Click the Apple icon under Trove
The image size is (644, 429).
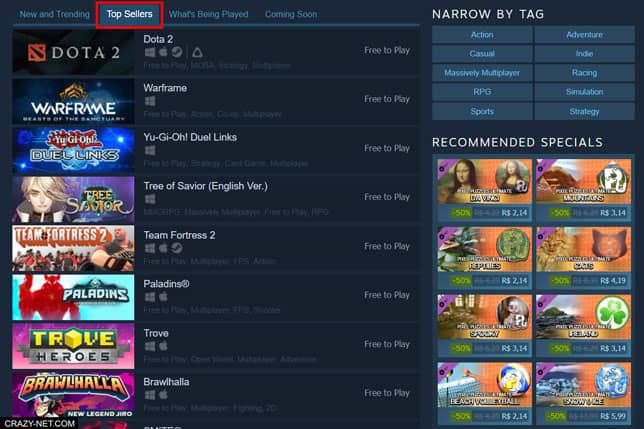pos(163,346)
